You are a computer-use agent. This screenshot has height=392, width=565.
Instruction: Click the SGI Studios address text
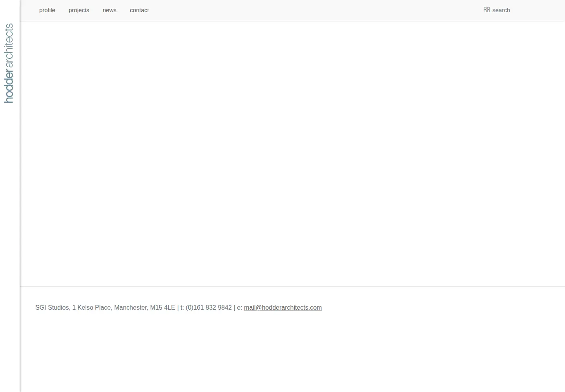[x=105, y=308]
